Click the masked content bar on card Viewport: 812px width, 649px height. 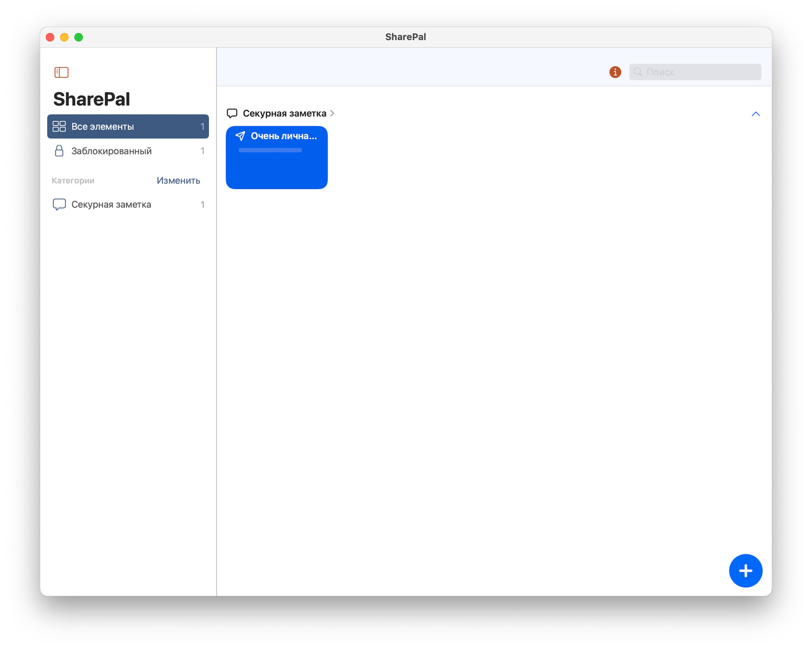pos(270,150)
